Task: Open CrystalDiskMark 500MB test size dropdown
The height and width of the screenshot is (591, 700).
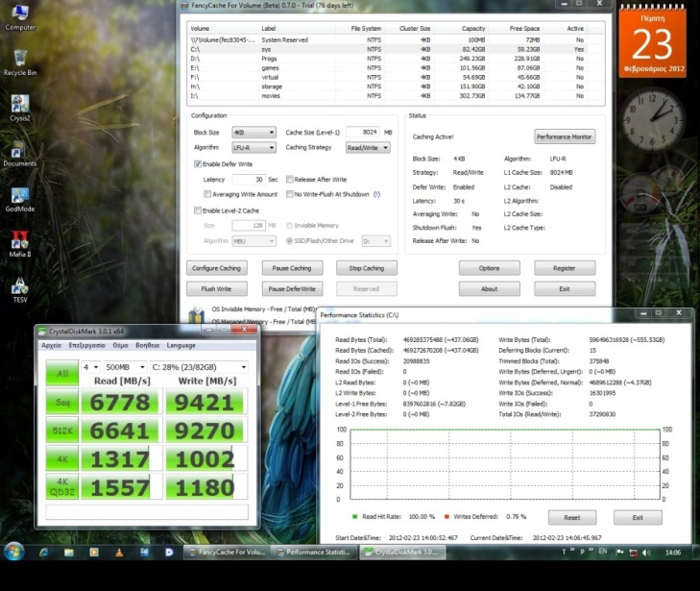Action: pos(125,367)
